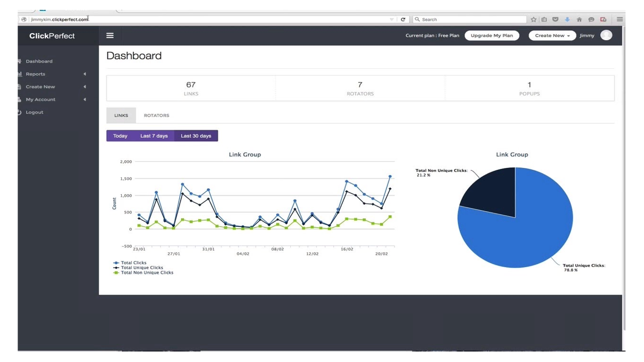
Task: Click the Create New icon in the sidebar
Action: (x=20, y=86)
